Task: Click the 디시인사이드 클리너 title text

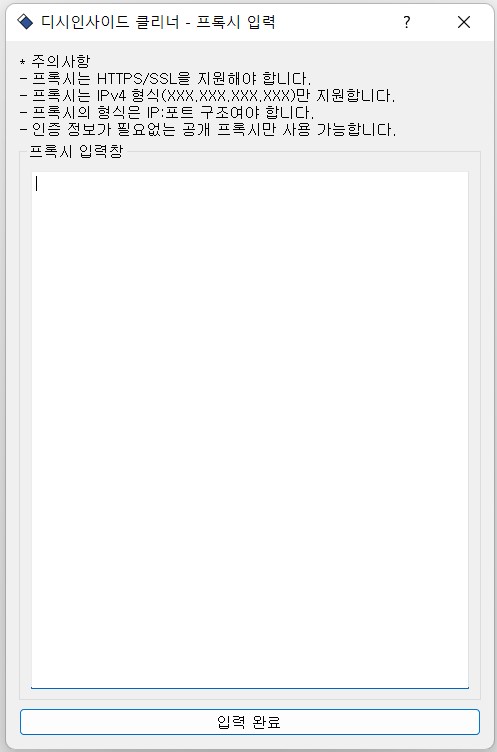Action: tap(110, 22)
